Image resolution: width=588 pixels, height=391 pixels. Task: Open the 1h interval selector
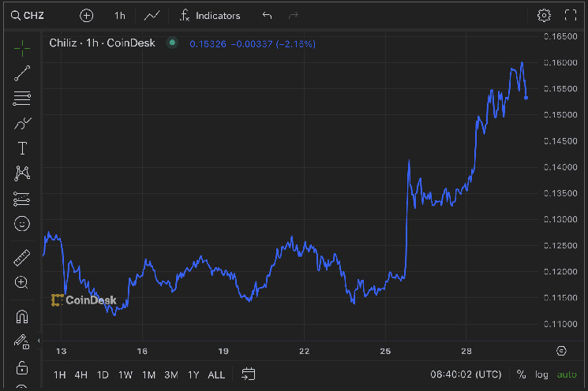(120, 16)
